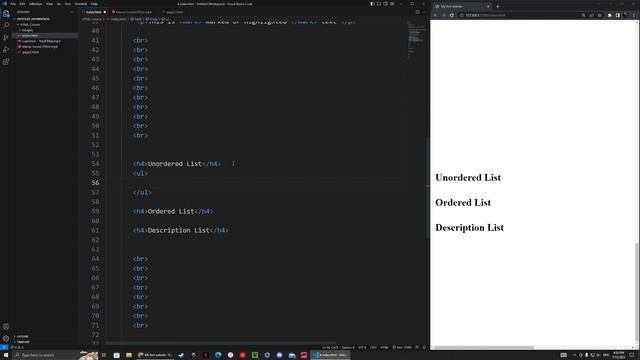Expand Images folder in Explorer
Viewport: 640px width, 360px height.
pyautogui.click(x=27, y=30)
